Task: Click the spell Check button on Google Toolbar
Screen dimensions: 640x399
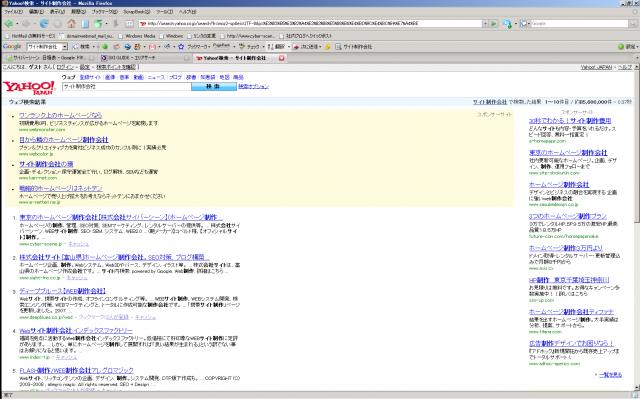Action: click(x=249, y=47)
